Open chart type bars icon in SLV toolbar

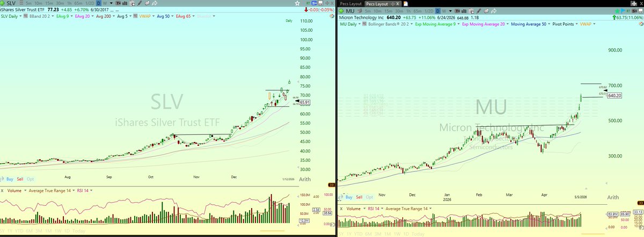125,3
